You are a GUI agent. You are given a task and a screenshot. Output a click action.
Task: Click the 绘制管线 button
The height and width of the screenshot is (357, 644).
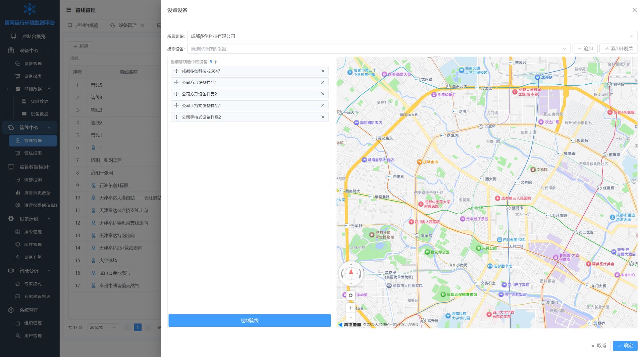[x=250, y=321]
